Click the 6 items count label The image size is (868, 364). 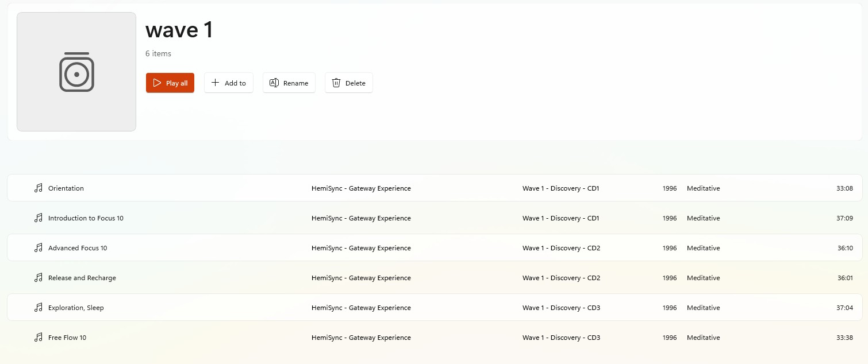pyautogui.click(x=158, y=53)
